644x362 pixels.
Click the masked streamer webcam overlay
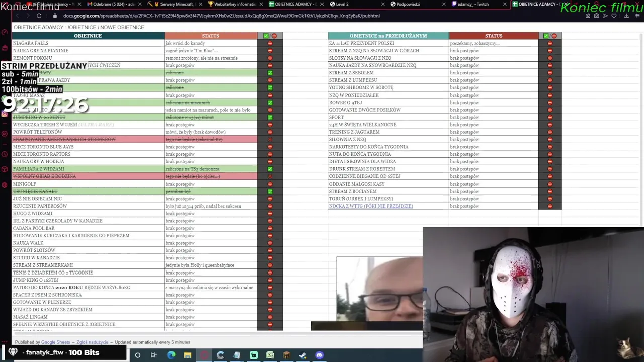coord(533,294)
